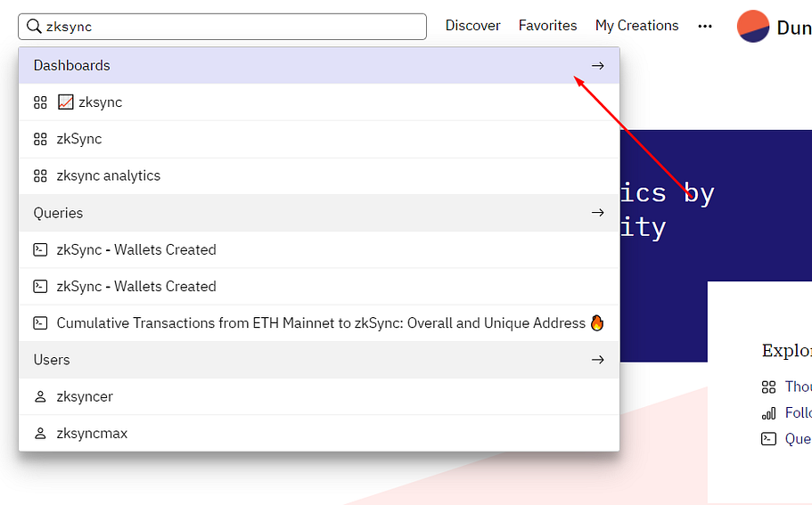Image resolution: width=812 pixels, height=505 pixels.
Task: Open the lowercase zksync chart-emoji dashboard
Action: point(319,102)
